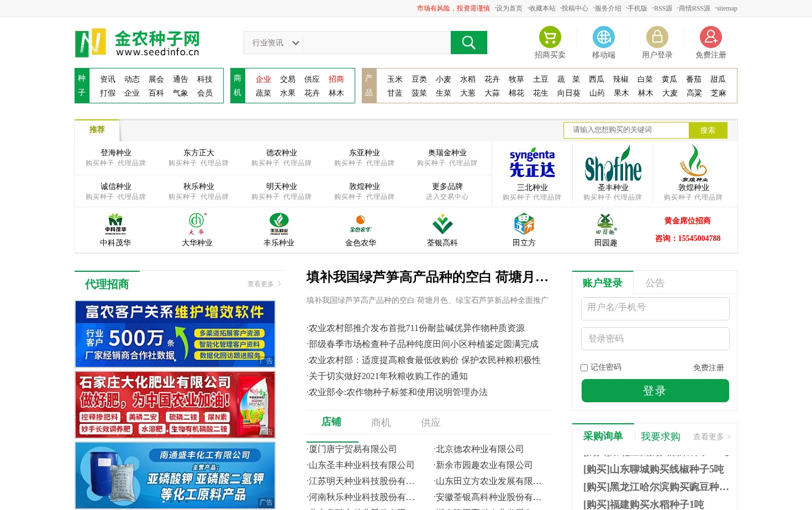812x510 pixels.
Task: Tick the 记住密码 checkbox
Action: click(584, 367)
